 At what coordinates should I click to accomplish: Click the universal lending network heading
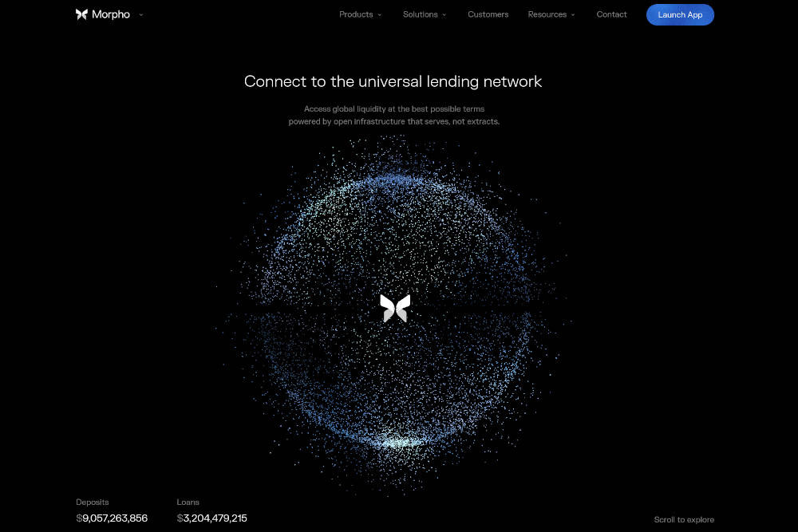[x=393, y=81]
